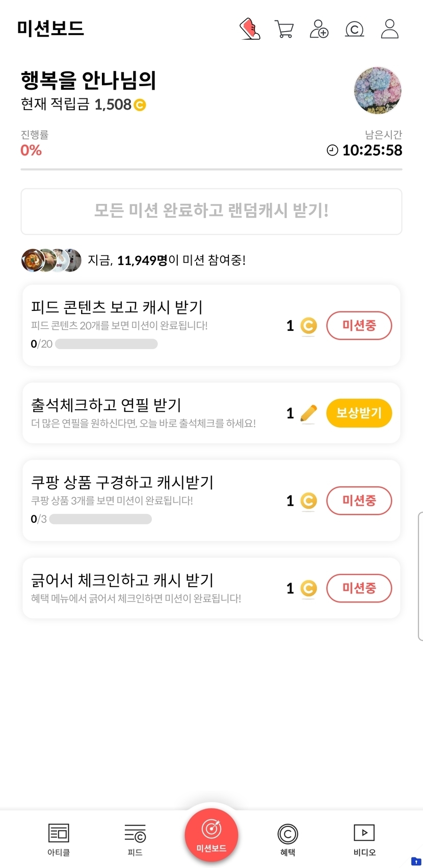Switch to the 아티클 tab
Viewport: 423px width, 868px height.
pyautogui.click(x=59, y=838)
